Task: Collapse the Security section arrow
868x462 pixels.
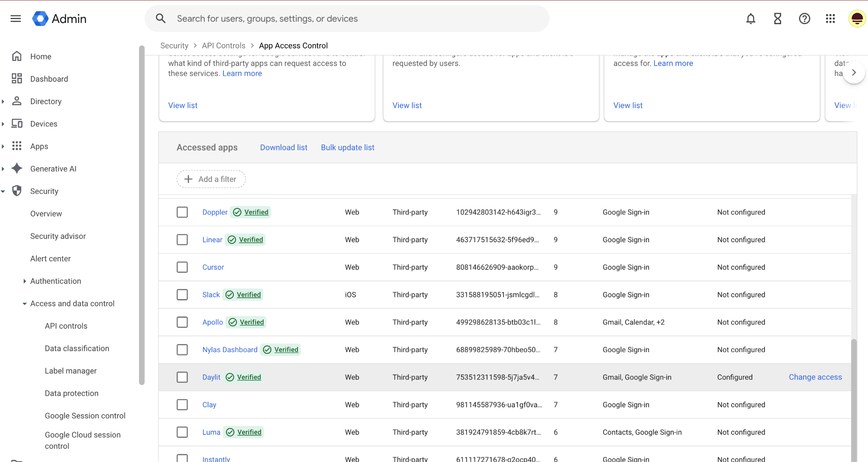Action: click(x=3, y=191)
